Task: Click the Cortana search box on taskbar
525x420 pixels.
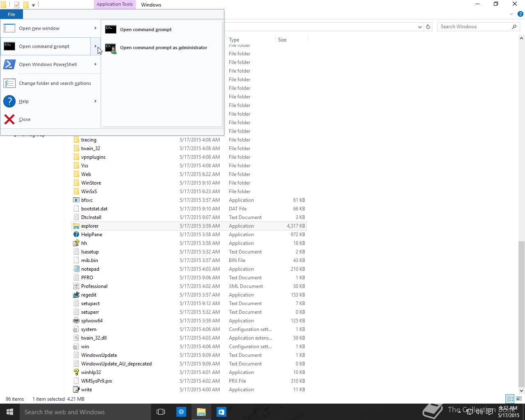Action: pos(85,412)
